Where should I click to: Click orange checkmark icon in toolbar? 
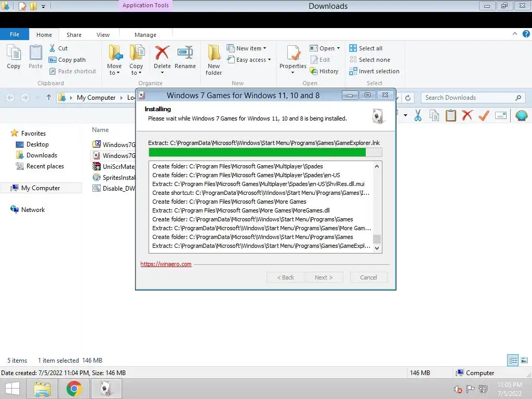(x=484, y=115)
